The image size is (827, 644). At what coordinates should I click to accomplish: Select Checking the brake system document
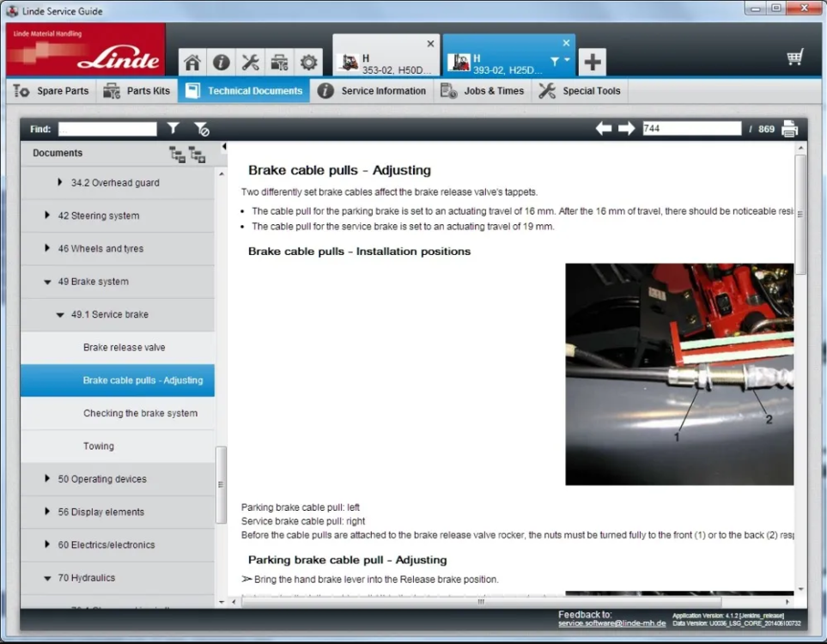click(140, 413)
